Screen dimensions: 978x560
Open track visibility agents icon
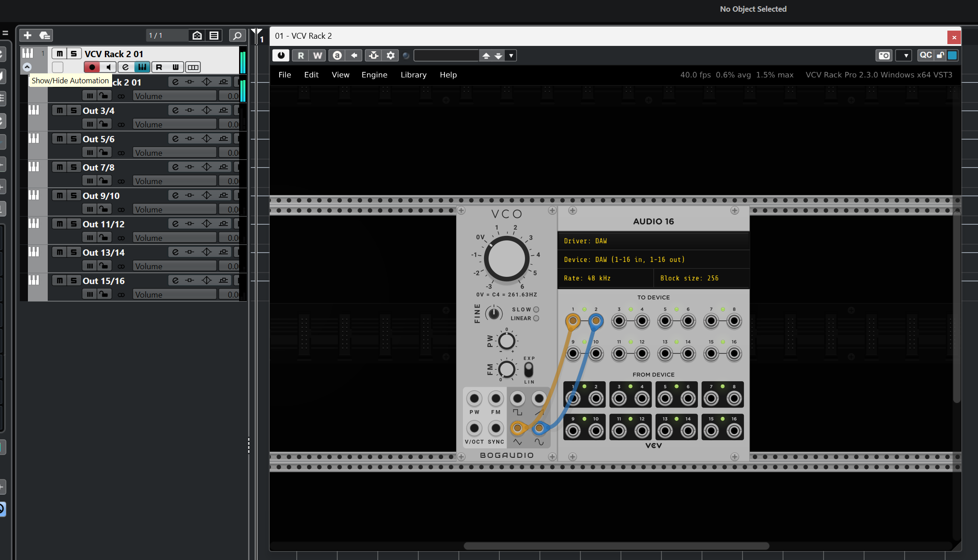pos(197,35)
